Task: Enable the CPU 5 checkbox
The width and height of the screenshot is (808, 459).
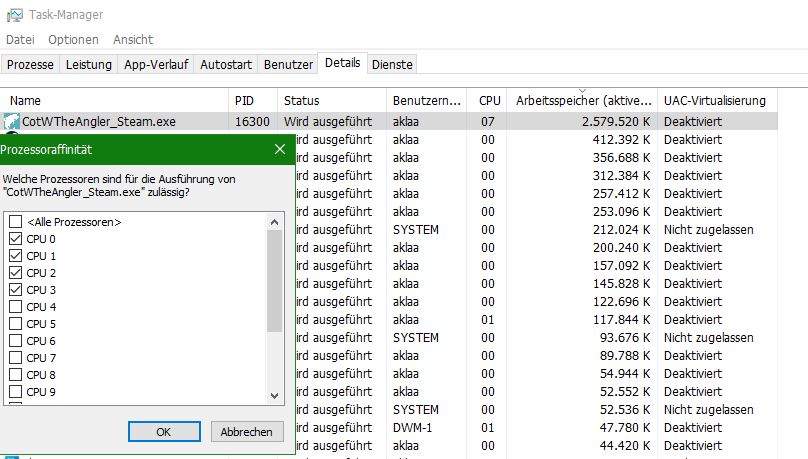Action: (x=15, y=324)
